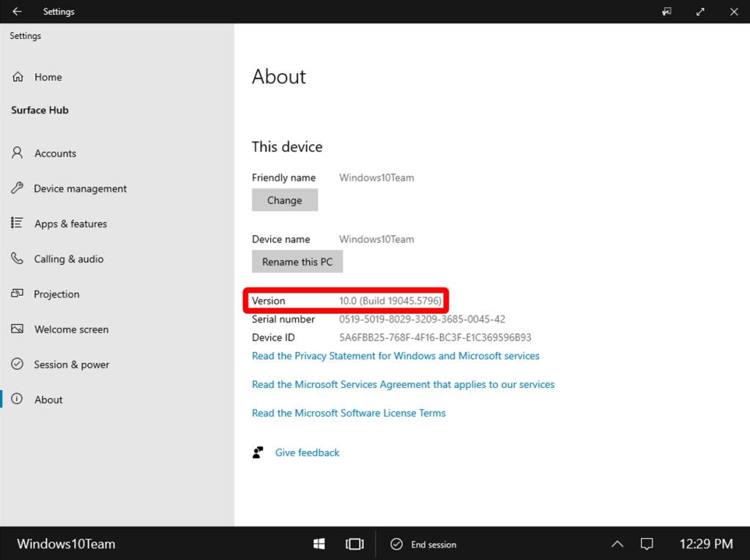The height and width of the screenshot is (560, 750).
Task: Select the version value 10.0 (Build 19045.5796)
Action: point(390,301)
